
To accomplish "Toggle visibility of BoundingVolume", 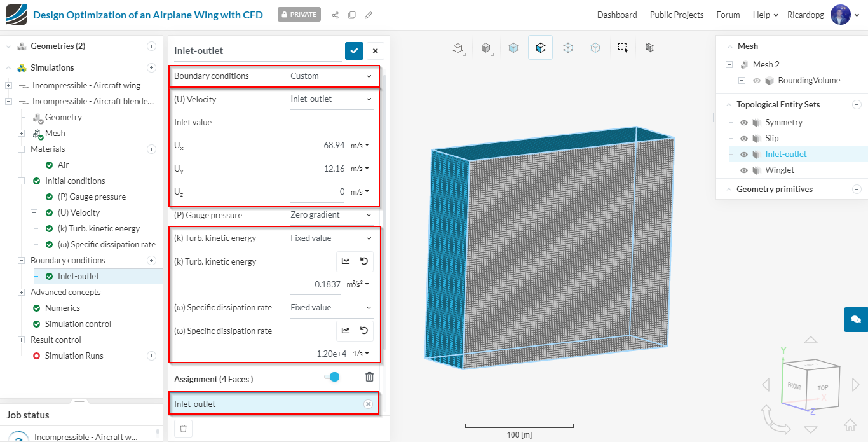I will (x=757, y=81).
